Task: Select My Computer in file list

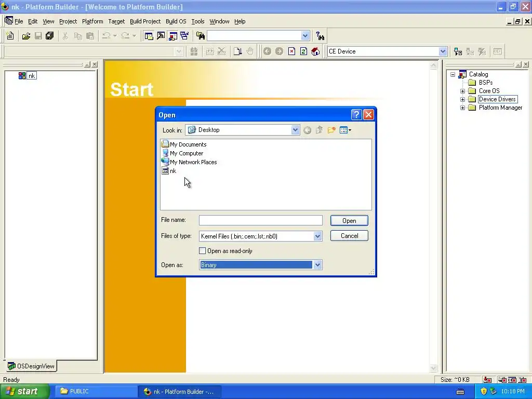Action: click(182, 153)
